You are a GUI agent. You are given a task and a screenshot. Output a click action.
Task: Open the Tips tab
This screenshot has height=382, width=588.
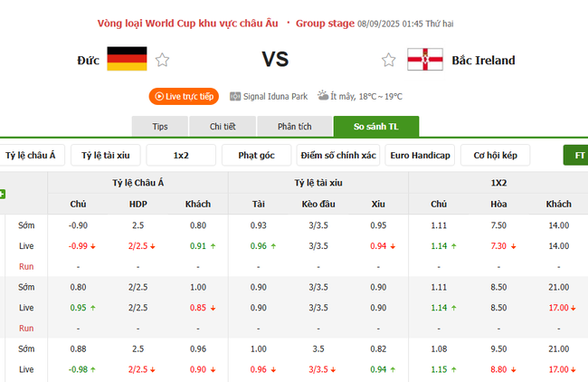click(160, 127)
